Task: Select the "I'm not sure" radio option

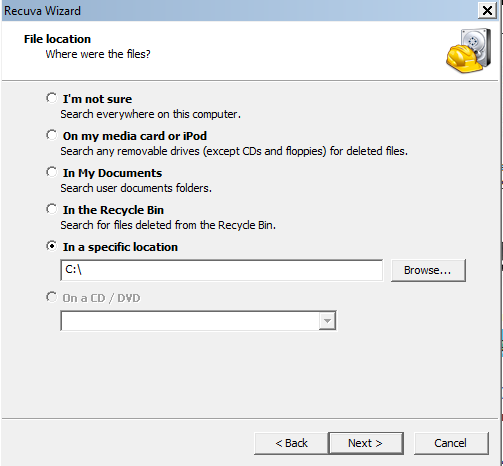Action: click(x=52, y=98)
